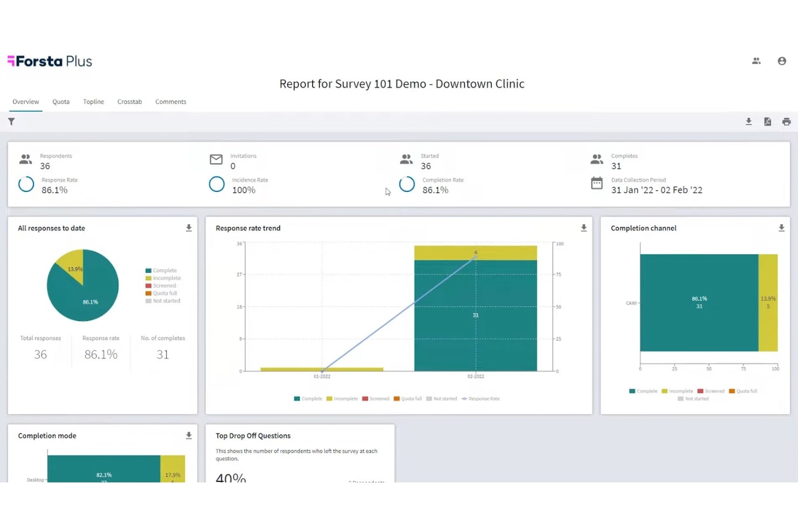The image size is (798, 532).
Task: Toggle the Complete legend under Completion channel
Action: [x=643, y=391]
